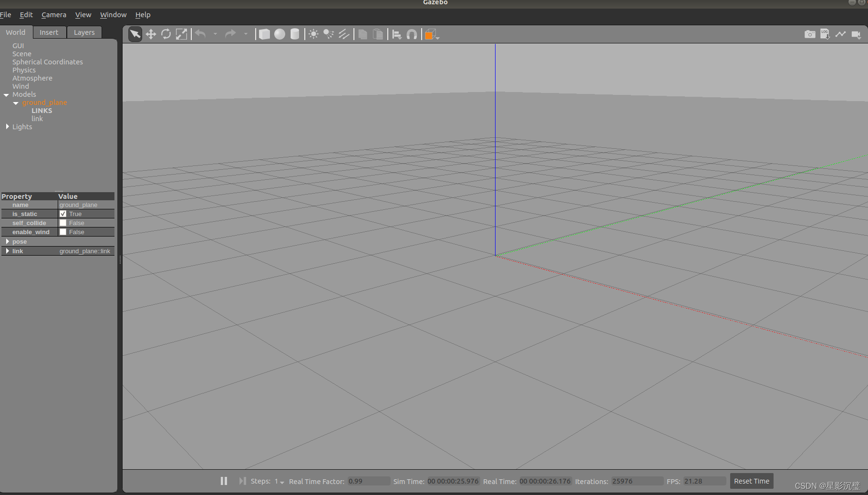Open the Help menu

pos(143,15)
